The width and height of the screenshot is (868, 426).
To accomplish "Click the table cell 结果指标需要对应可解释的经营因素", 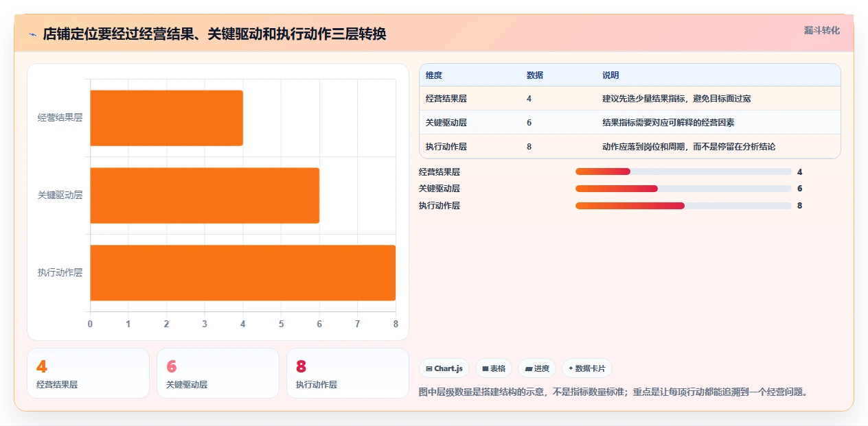I will coord(668,123).
